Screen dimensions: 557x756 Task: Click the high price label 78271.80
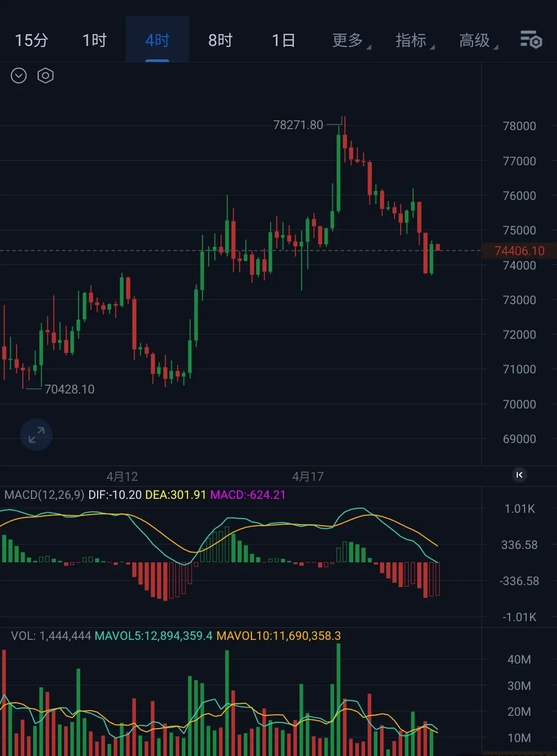click(298, 125)
